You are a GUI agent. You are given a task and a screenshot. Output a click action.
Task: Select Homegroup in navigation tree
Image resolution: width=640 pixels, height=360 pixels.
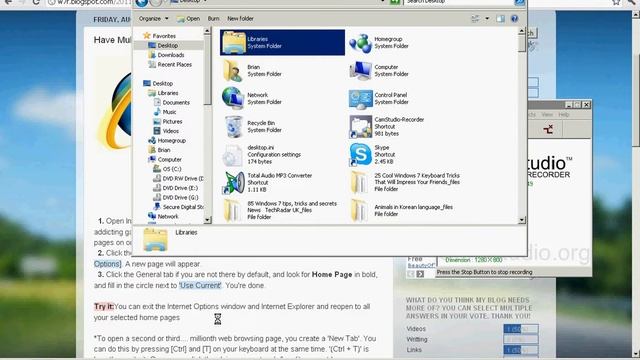coord(167,140)
